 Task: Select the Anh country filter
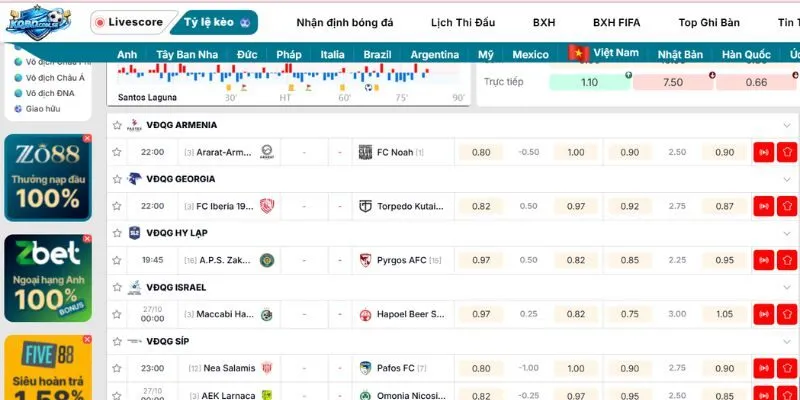pyautogui.click(x=127, y=55)
